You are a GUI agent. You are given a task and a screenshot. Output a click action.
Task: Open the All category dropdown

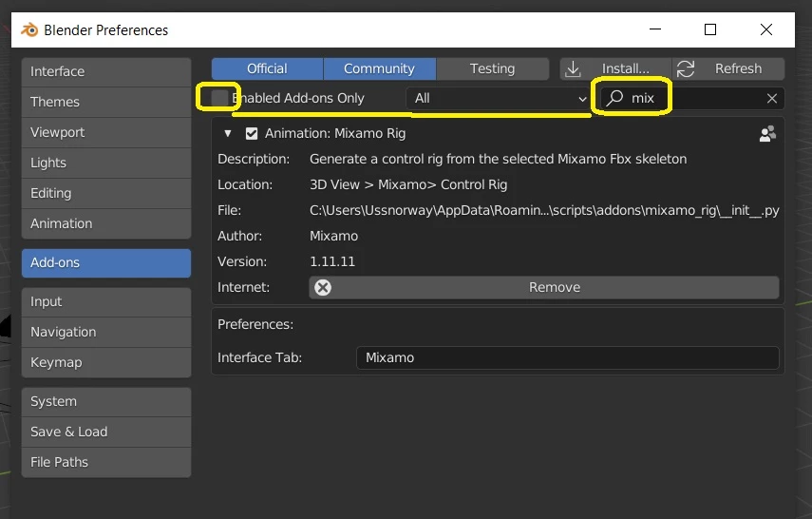click(500, 98)
